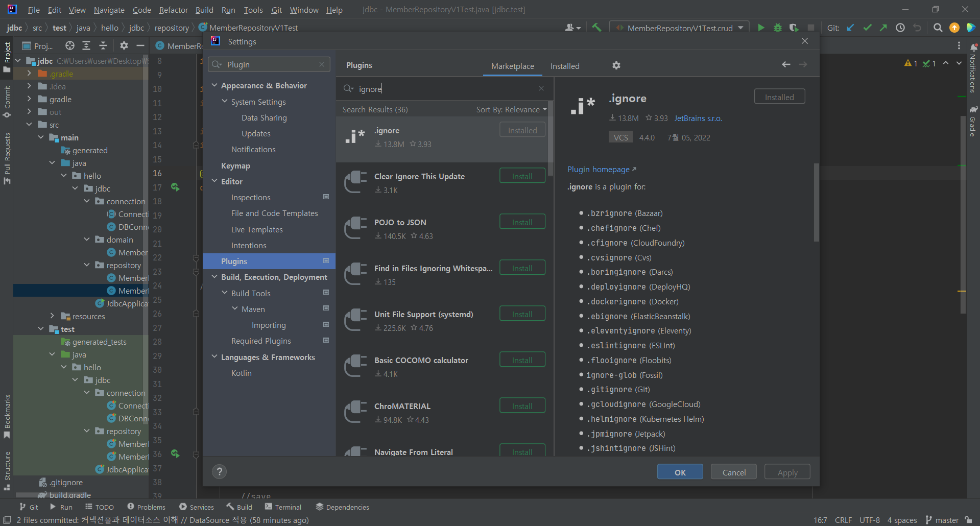Install Clear Ignore This Update plugin

point(522,176)
